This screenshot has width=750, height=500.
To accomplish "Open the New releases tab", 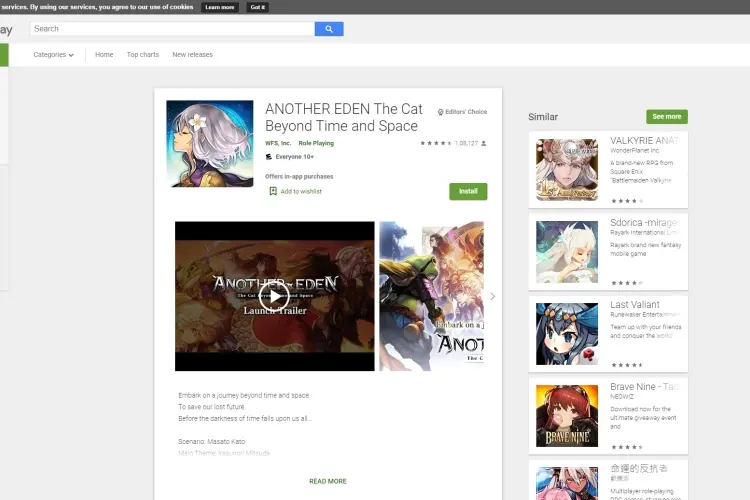I will tap(192, 55).
